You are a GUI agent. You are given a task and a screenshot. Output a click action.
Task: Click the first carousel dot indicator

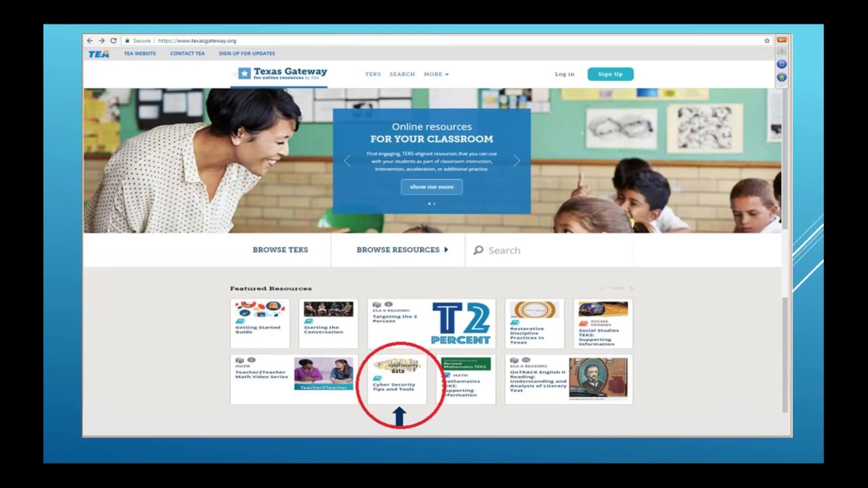tap(429, 203)
